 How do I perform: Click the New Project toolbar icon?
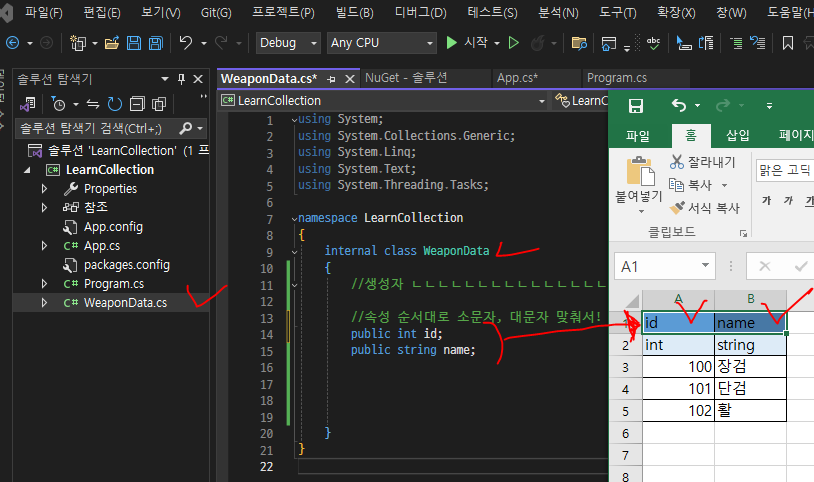78,43
